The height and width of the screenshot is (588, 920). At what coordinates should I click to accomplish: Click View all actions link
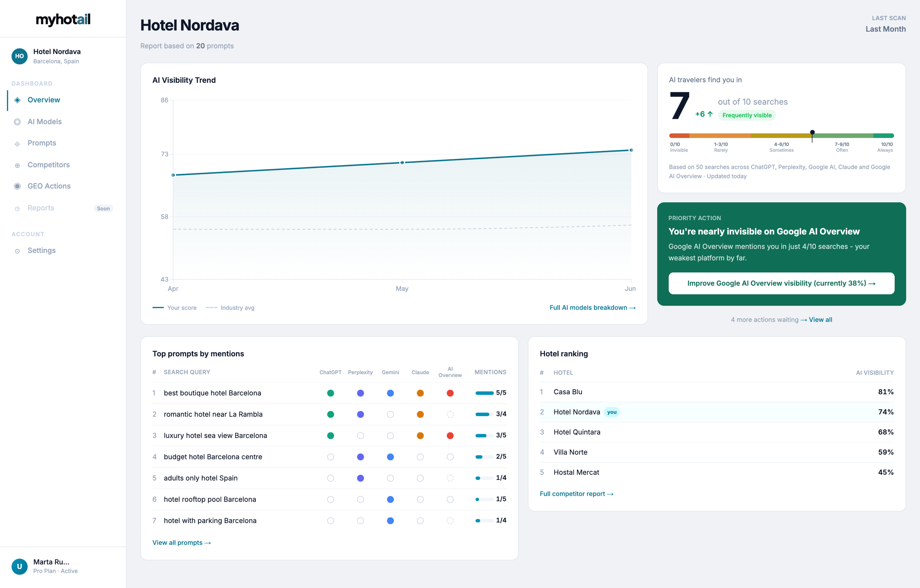pyautogui.click(x=820, y=320)
